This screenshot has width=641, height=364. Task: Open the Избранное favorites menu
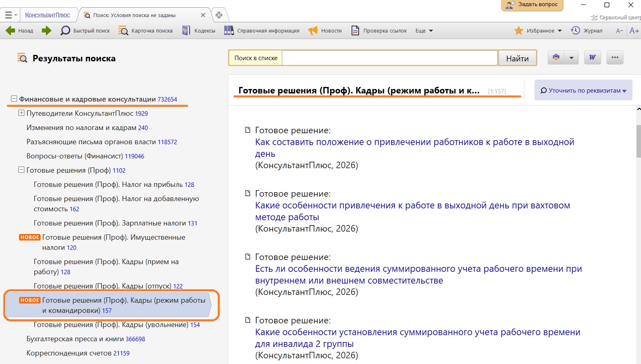click(x=538, y=30)
